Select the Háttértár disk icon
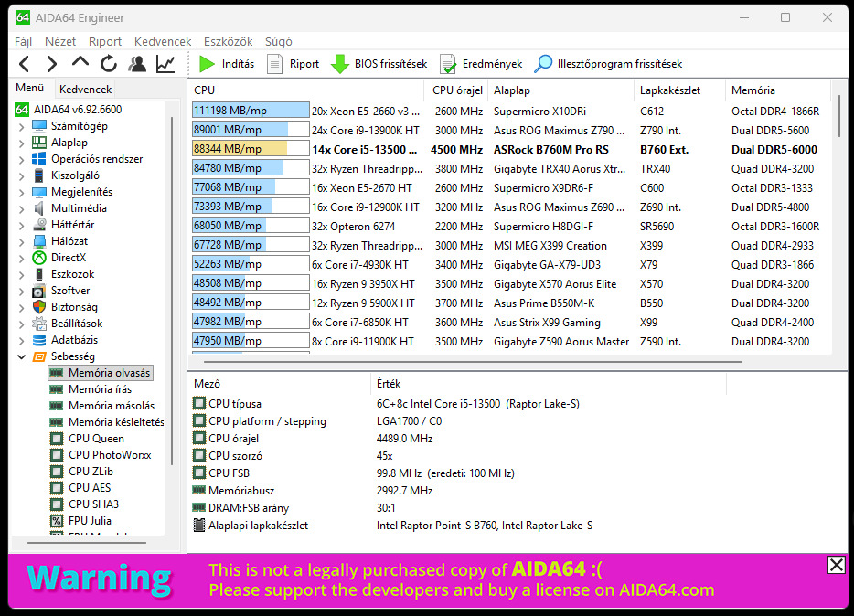Viewport: 854px width, 616px height. point(39,224)
